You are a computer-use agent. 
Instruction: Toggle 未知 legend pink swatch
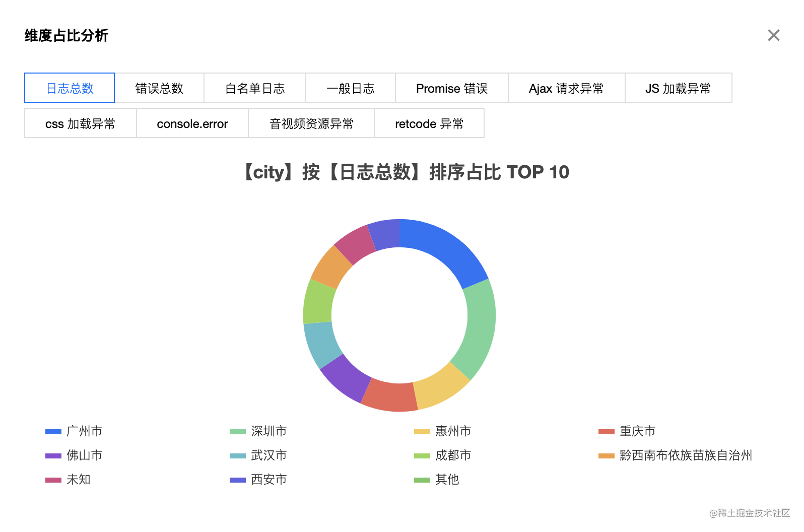(x=53, y=480)
